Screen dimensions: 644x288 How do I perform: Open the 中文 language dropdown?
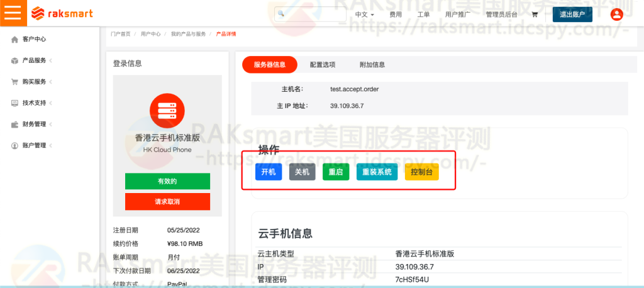(364, 14)
